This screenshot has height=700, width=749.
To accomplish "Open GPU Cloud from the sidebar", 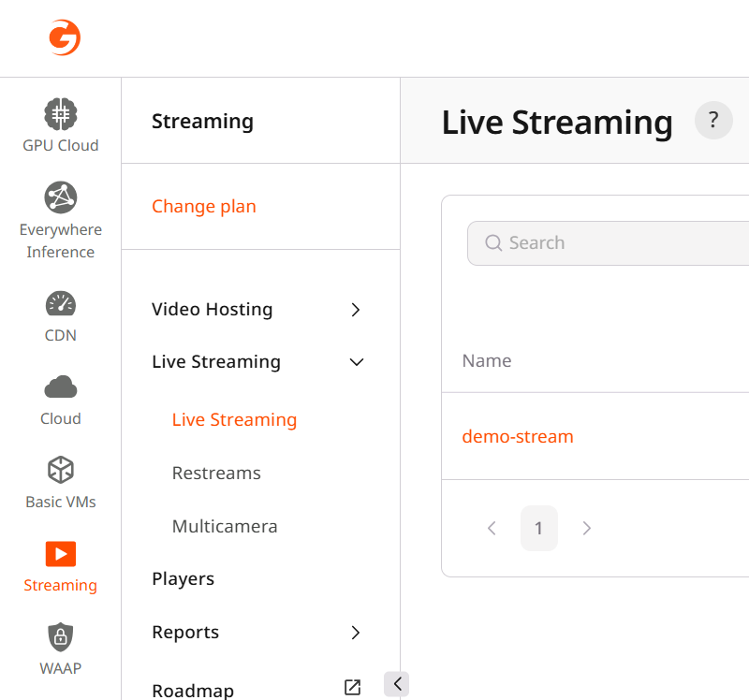I will [x=61, y=125].
